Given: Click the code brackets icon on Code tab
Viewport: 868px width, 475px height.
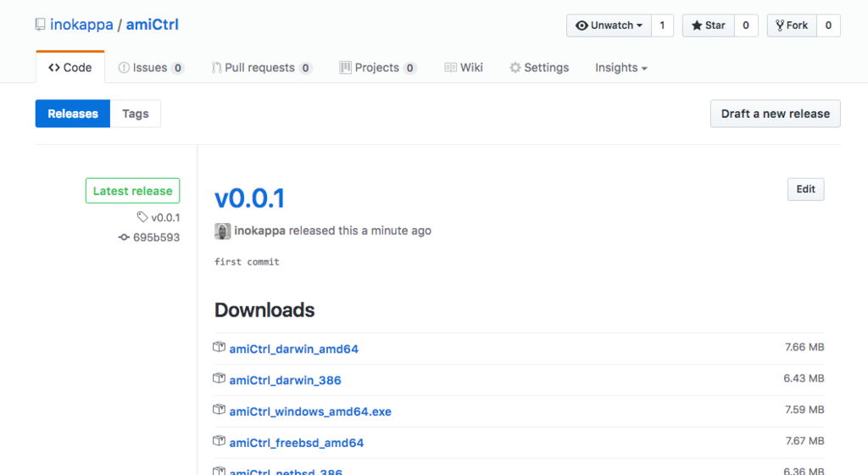Looking at the screenshot, I should click(54, 68).
